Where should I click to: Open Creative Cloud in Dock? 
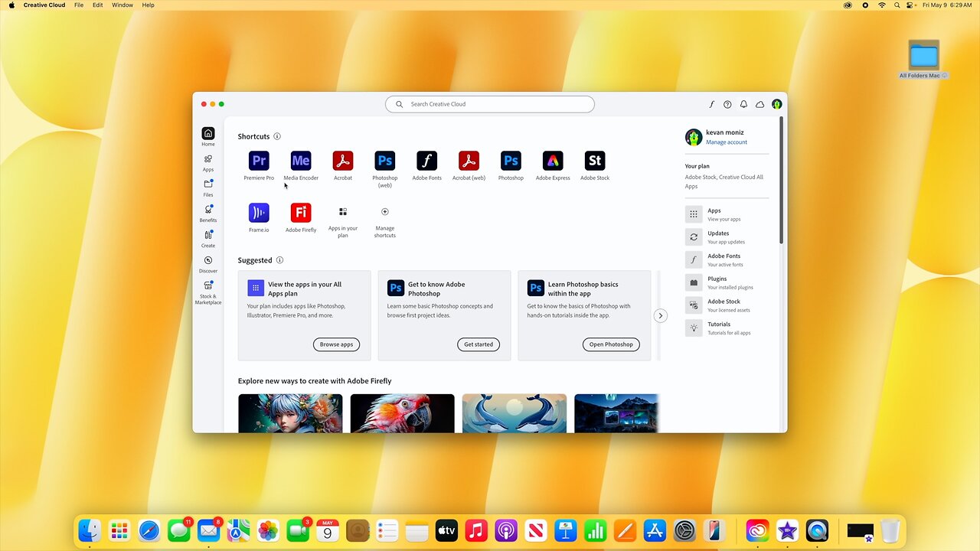757,530
